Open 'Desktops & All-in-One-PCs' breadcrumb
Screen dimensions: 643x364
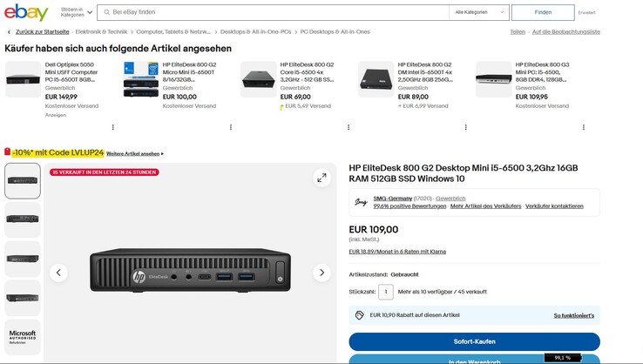pos(255,31)
